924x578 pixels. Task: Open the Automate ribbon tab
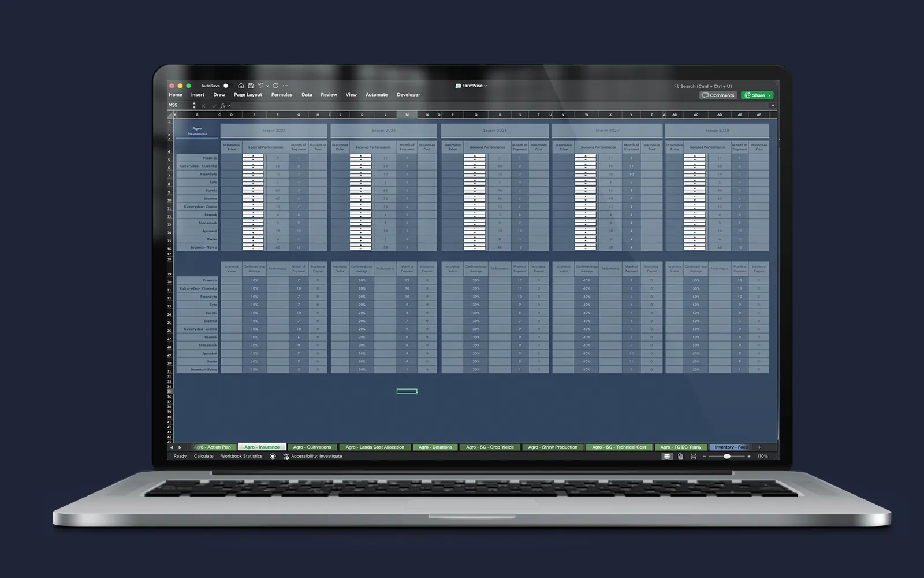(x=377, y=95)
